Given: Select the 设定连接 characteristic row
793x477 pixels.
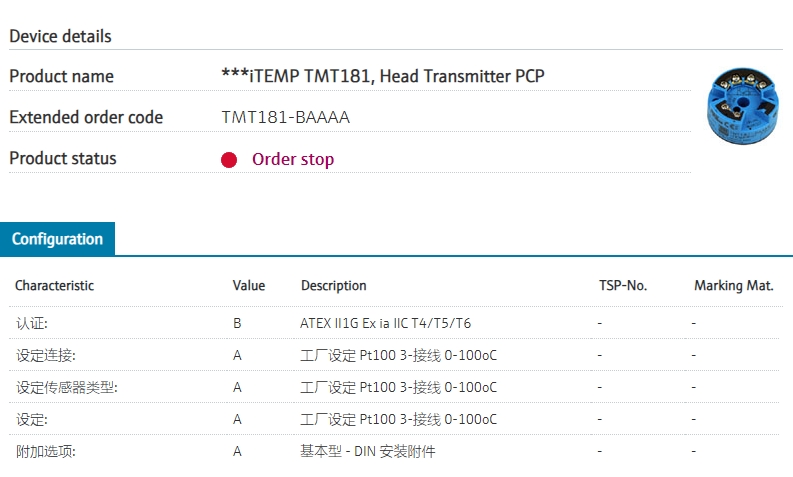Looking at the screenshot, I should point(394,355).
